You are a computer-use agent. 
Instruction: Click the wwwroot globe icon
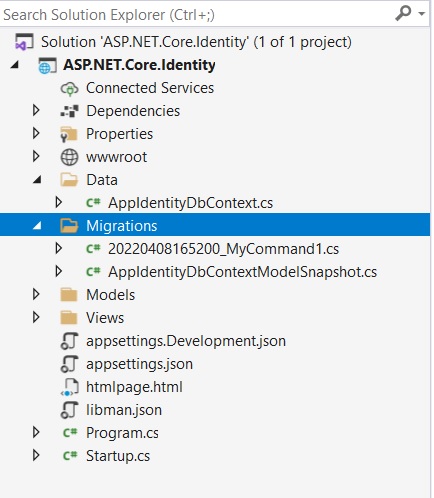point(69,157)
